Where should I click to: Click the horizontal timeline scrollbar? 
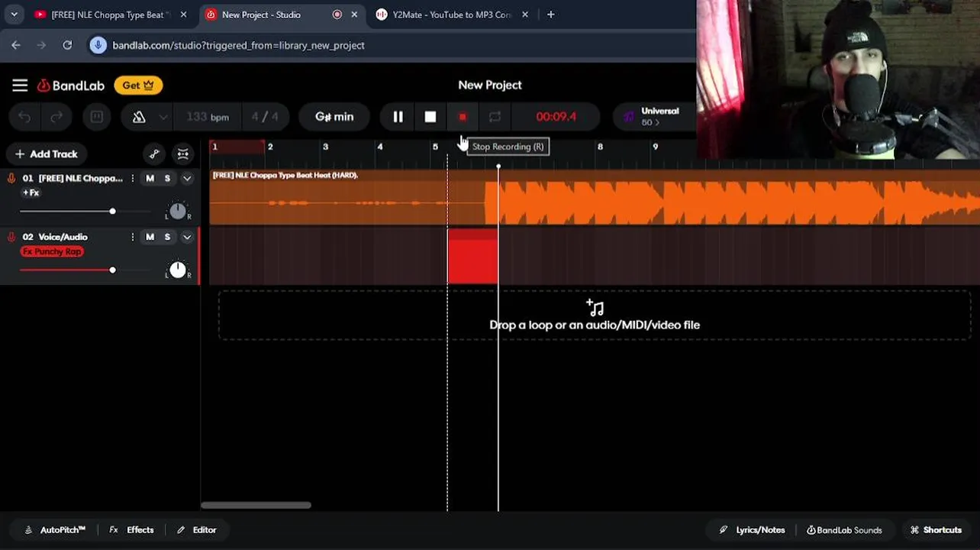(x=256, y=505)
